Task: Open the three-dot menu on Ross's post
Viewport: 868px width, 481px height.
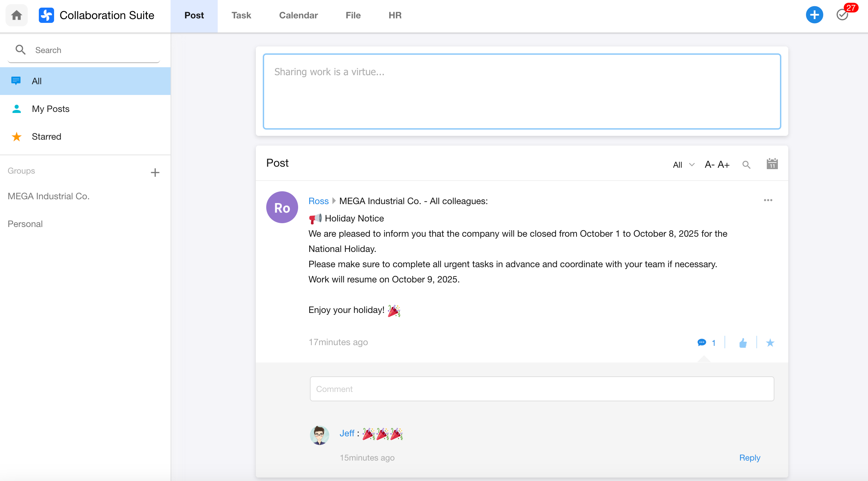Action: click(768, 200)
